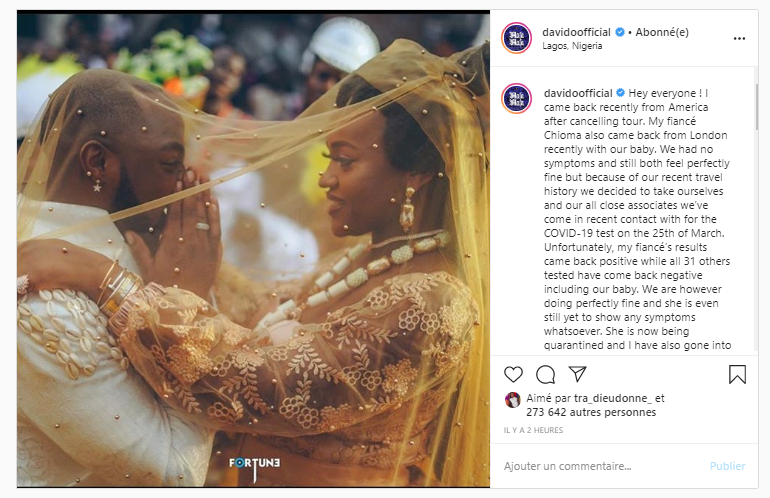The image size is (770, 498).
Task: Click the IL Y A 2 HEURES timestamp
Action: (533, 430)
